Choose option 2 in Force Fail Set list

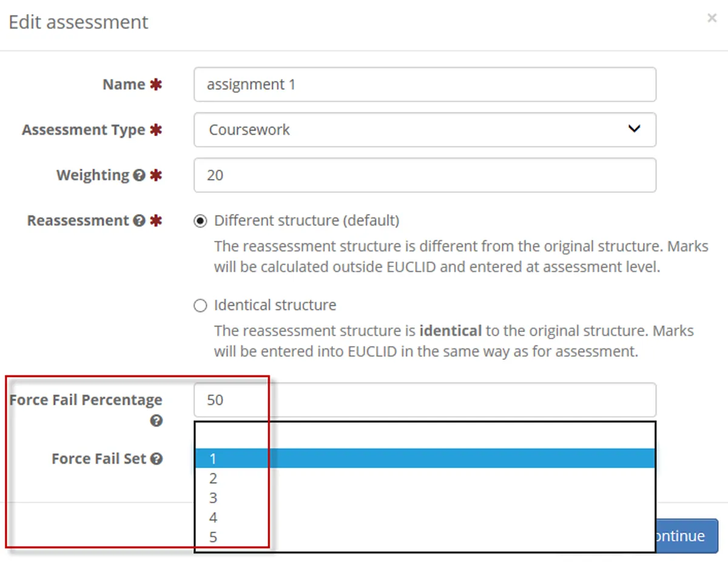[425, 479]
